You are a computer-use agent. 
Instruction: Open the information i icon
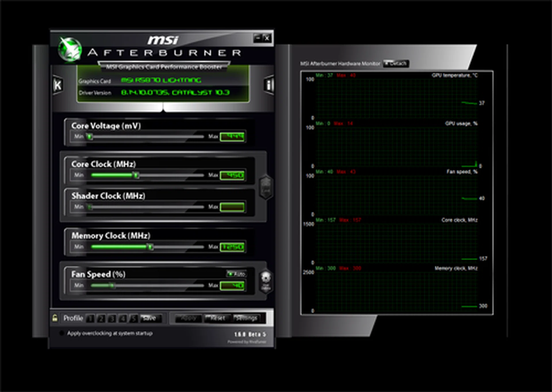[x=269, y=85]
